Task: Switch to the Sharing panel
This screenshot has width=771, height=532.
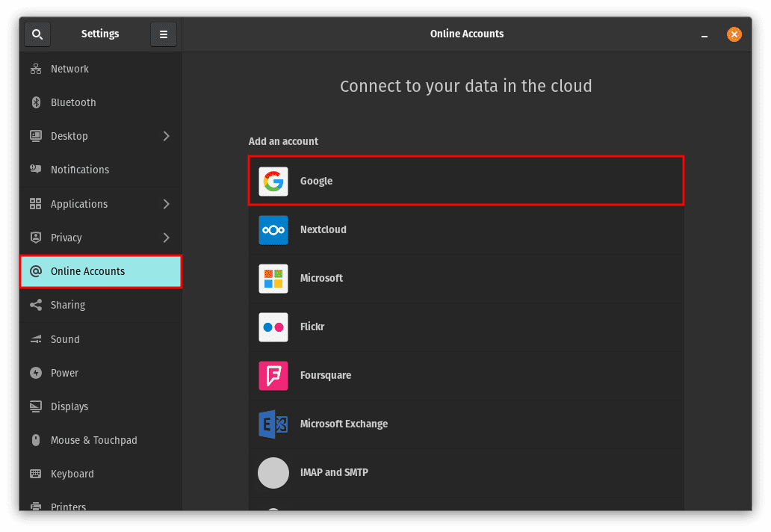Action: tap(101, 305)
